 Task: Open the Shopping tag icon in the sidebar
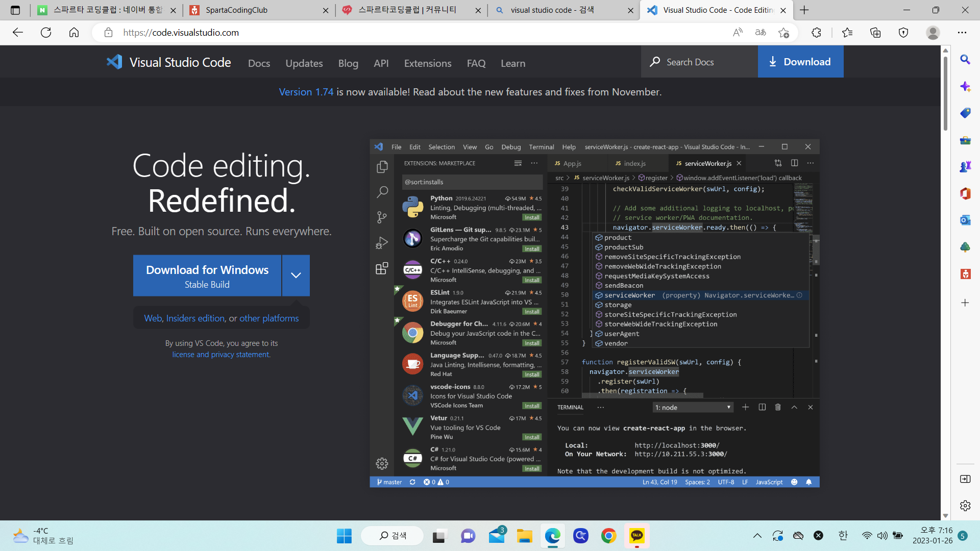(x=965, y=113)
